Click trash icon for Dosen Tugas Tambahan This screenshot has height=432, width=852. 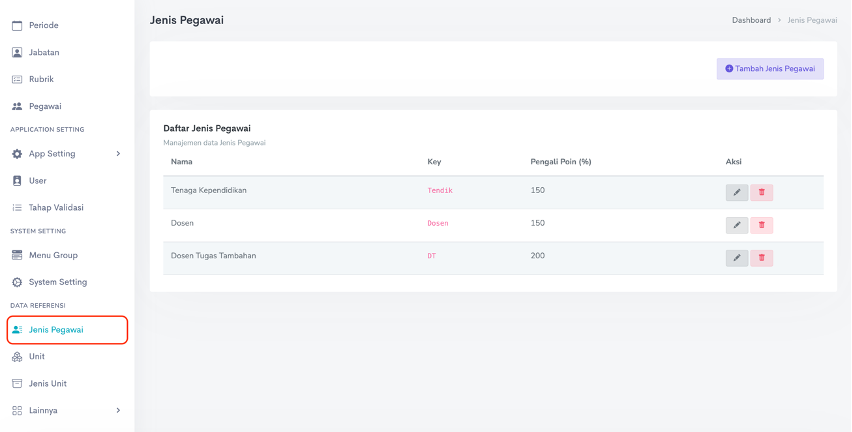761,258
